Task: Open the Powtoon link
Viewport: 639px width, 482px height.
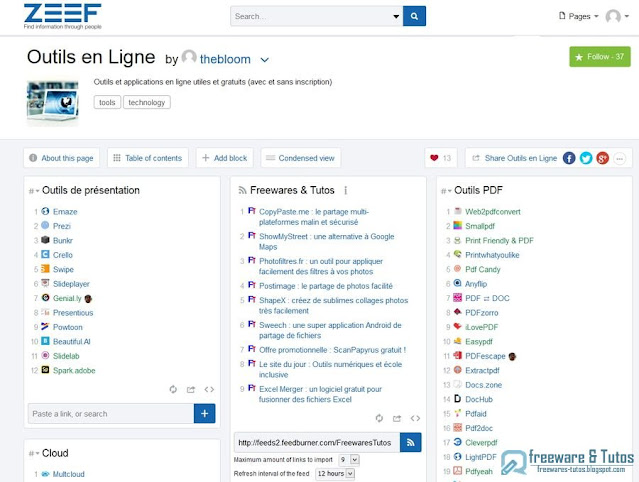Action: click(68, 327)
